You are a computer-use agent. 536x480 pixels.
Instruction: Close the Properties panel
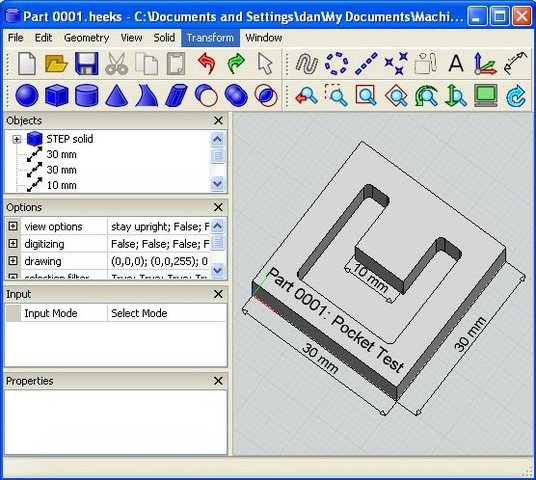tap(218, 381)
